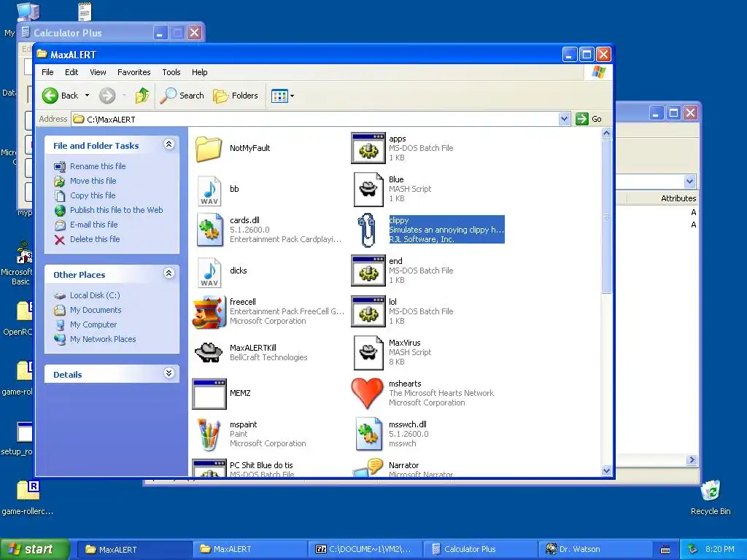Open the Views dropdown button
Viewport: 747px width, 560px height.
282,96
